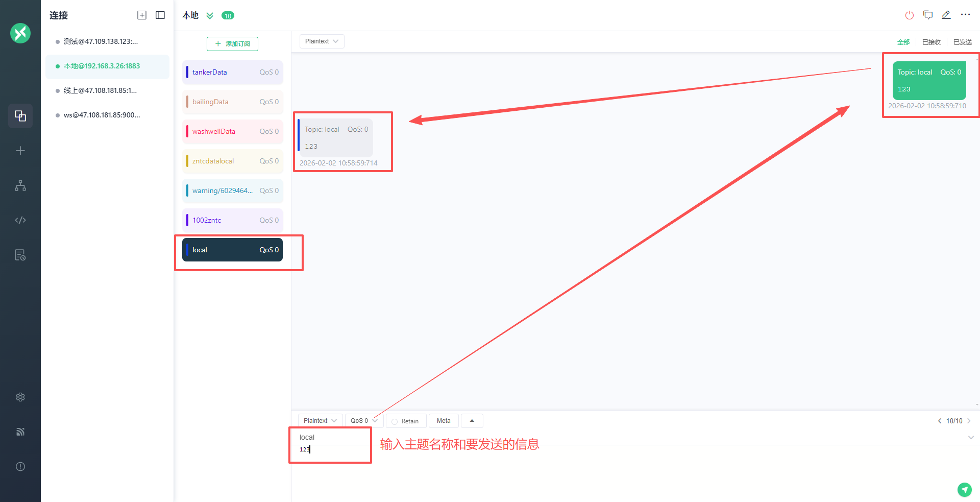Click the tankerData blue color bar
980x502 pixels.
point(187,72)
